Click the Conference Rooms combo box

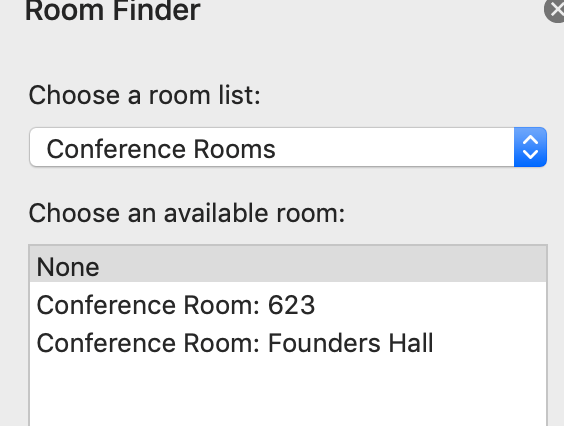pyautogui.click(x=288, y=147)
